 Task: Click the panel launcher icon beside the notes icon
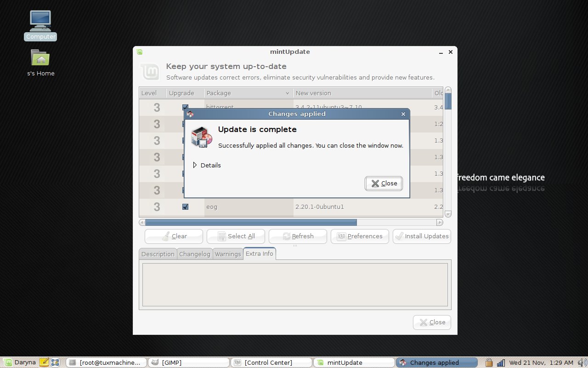click(55, 362)
